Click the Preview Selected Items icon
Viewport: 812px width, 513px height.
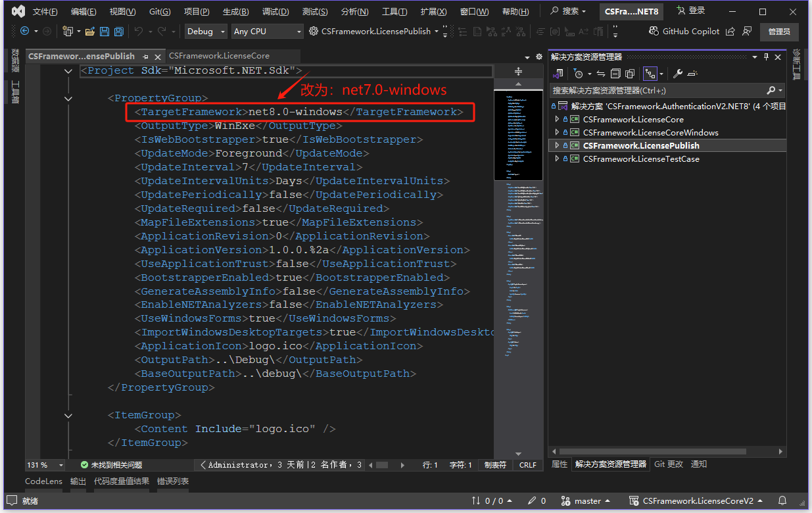click(x=692, y=74)
